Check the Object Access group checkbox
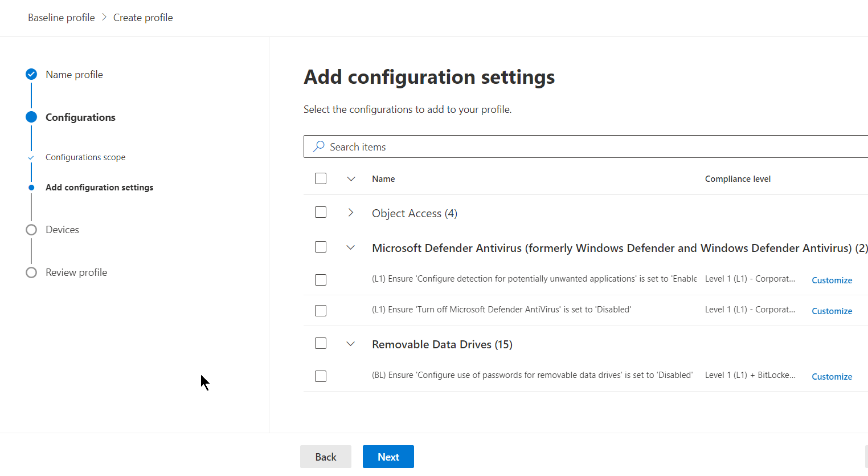This screenshot has width=868, height=476. [x=320, y=211]
